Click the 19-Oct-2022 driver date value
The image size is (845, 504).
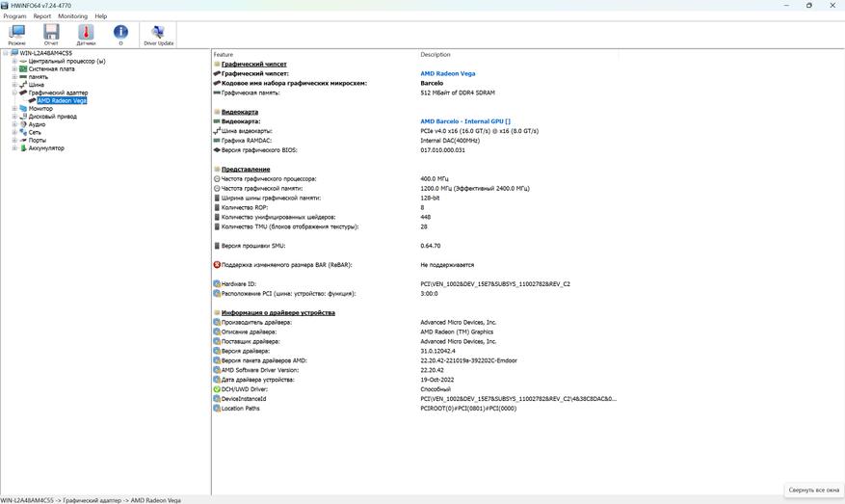coord(437,380)
